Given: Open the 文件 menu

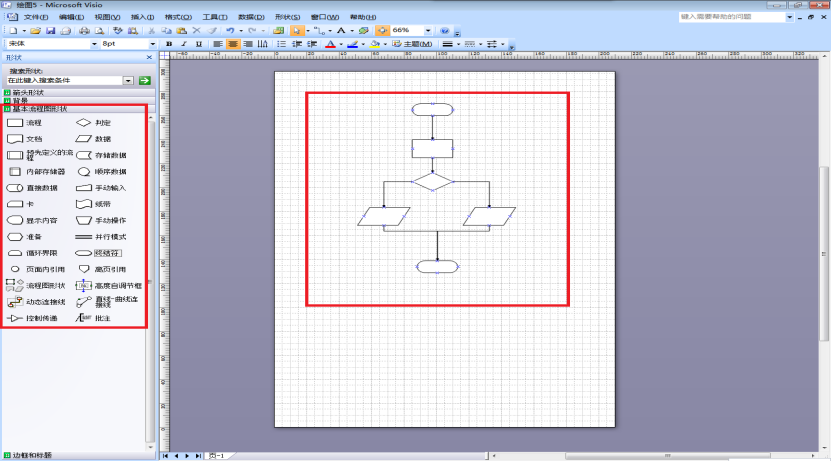Looking at the screenshot, I should (x=36, y=17).
